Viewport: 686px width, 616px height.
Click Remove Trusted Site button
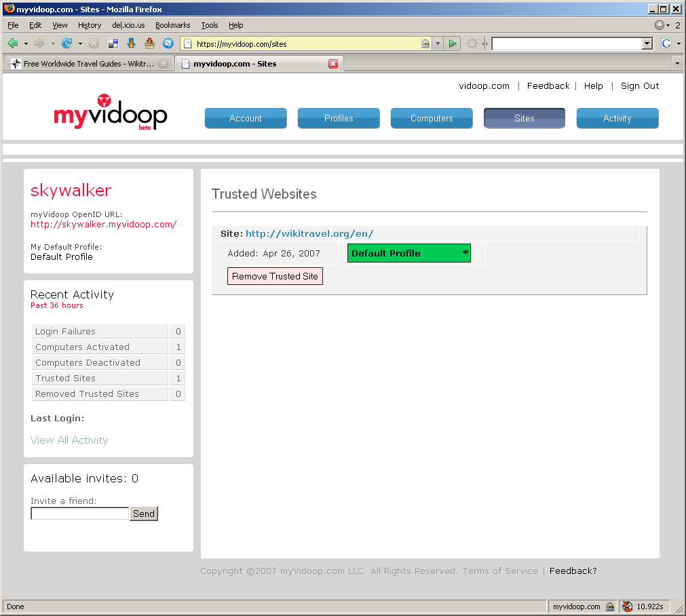click(x=275, y=276)
